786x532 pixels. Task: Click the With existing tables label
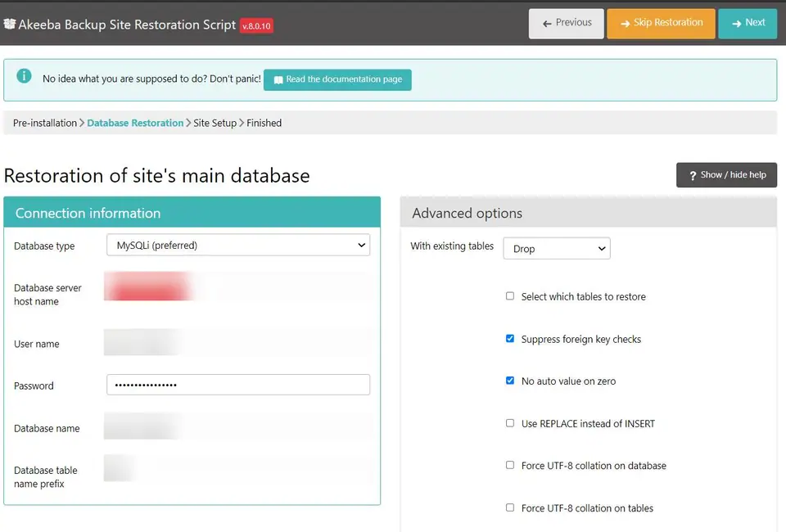pyautogui.click(x=452, y=246)
